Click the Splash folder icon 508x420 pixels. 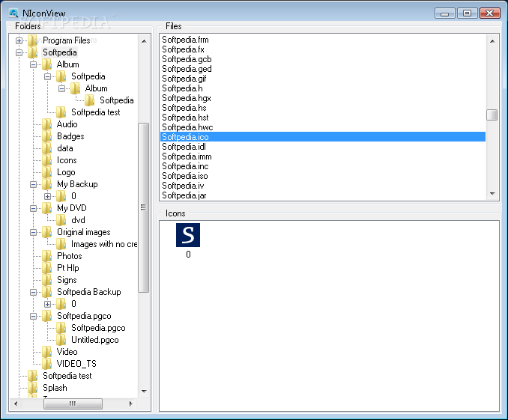coord(33,388)
